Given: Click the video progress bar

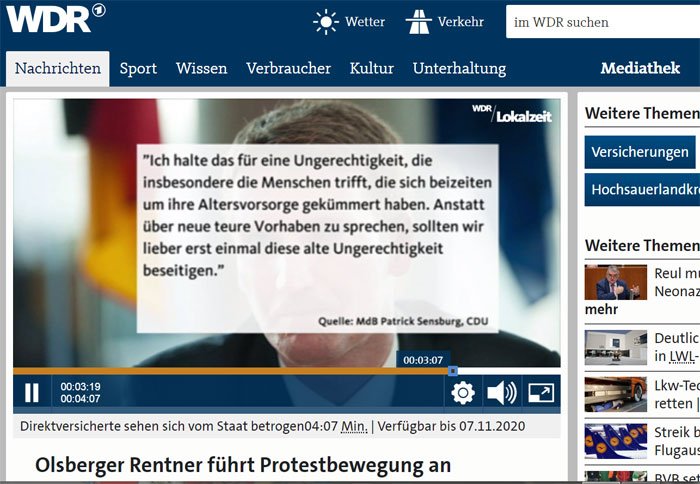Looking at the screenshot, I should point(230,370).
